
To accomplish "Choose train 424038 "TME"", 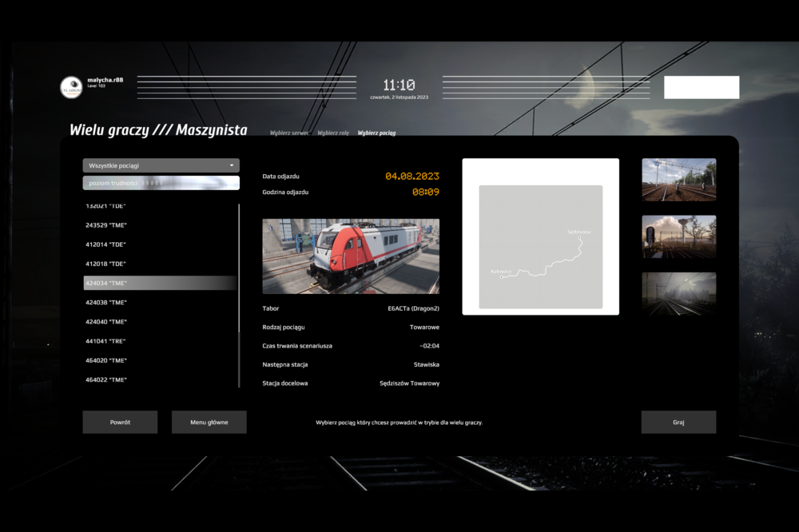I will click(106, 303).
